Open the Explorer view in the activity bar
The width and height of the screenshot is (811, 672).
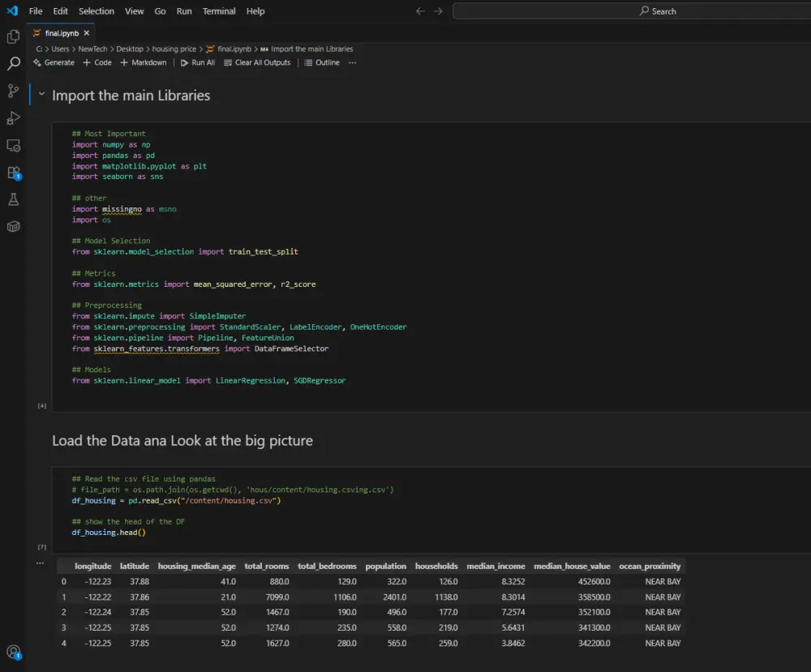(x=12, y=37)
